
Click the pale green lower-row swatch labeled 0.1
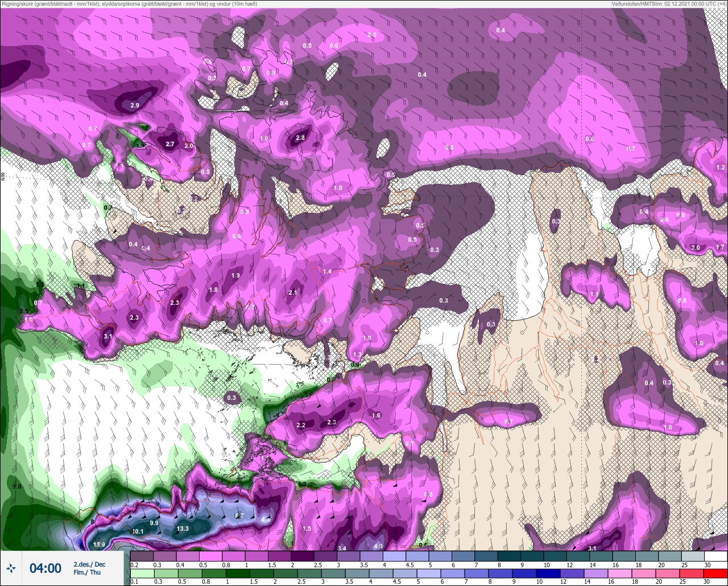tap(142, 573)
